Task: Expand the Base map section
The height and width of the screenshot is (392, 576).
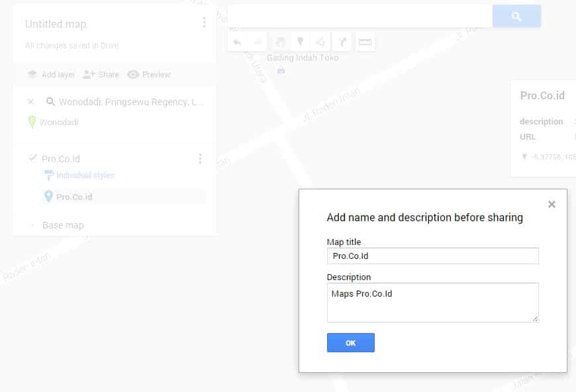Action: [32, 225]
